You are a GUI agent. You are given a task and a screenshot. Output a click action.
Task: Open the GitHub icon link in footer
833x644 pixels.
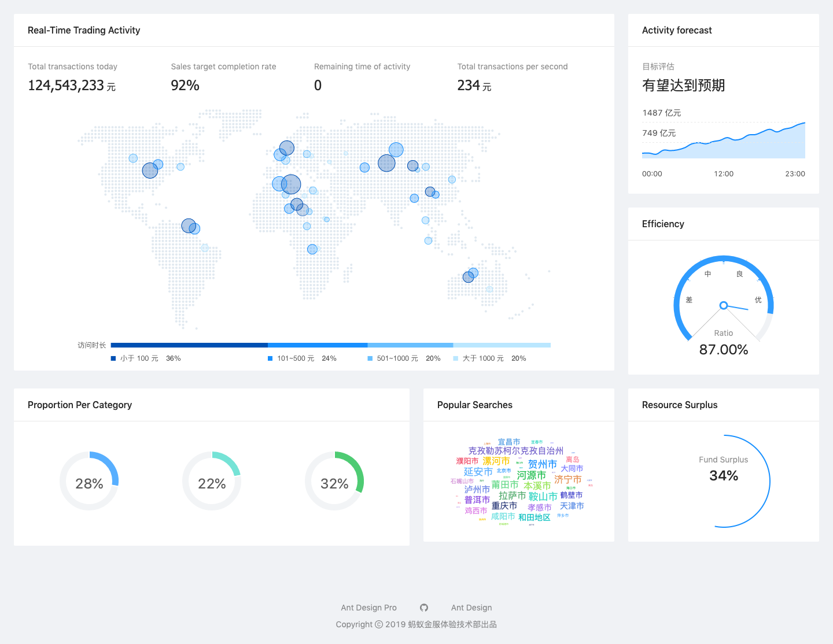424,608
